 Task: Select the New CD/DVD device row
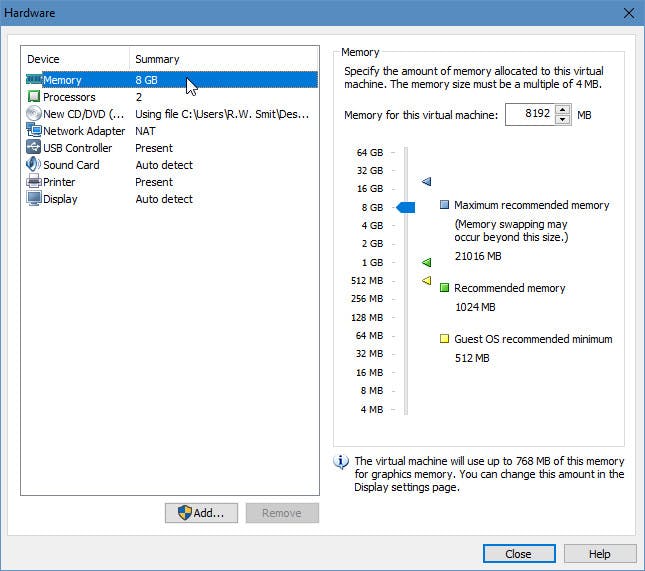[172, 114]
